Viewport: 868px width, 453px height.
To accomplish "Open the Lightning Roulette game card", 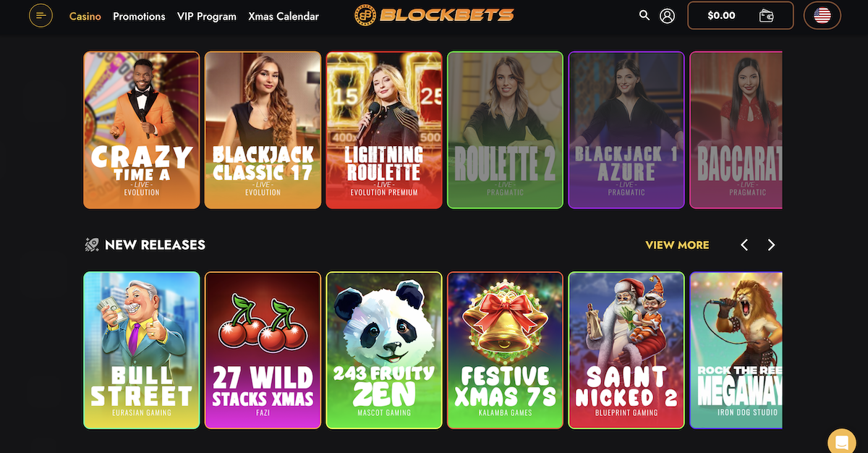I will [x=384, y=130].
